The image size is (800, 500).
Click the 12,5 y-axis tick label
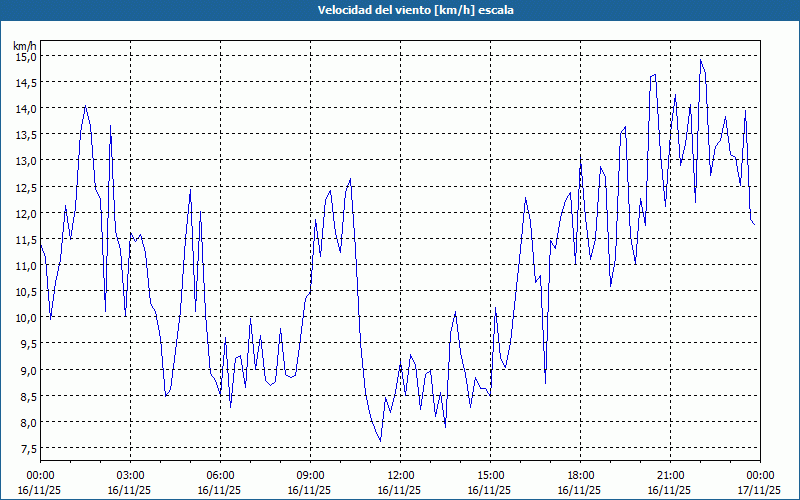tap(25, 187)
